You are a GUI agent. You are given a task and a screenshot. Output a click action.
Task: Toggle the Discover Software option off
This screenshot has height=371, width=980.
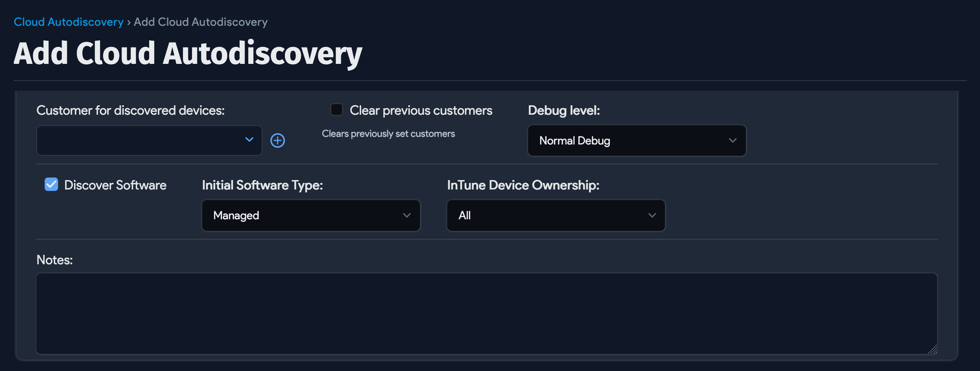coord(51,184)
